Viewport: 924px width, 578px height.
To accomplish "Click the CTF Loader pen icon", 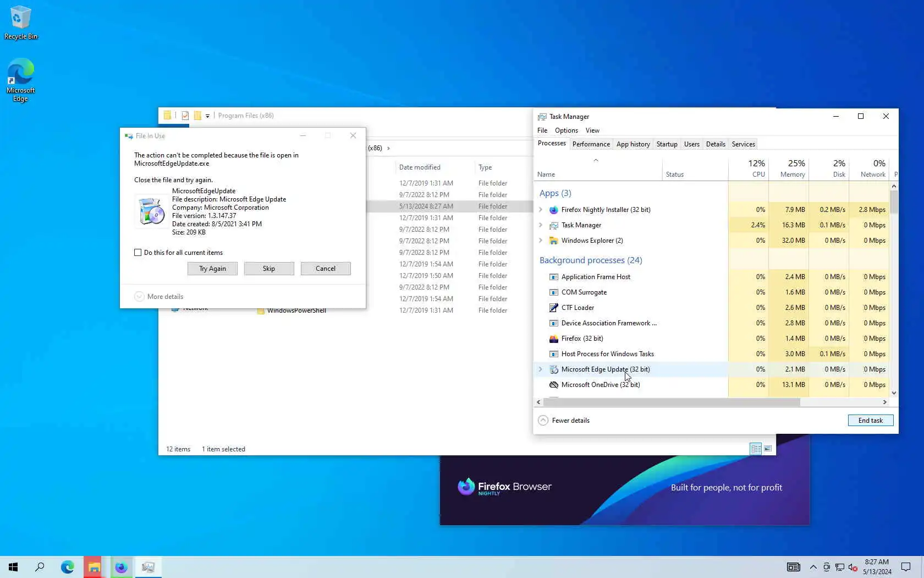I will [554, 308].
